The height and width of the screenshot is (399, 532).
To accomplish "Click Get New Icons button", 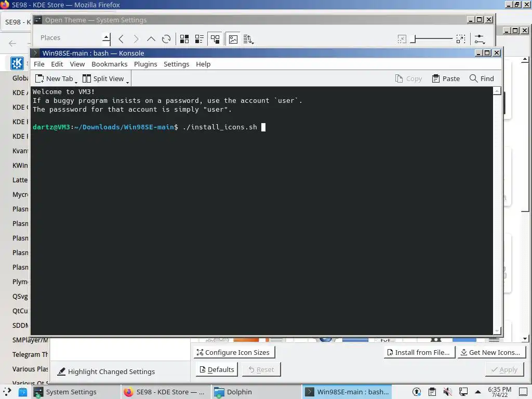I will pyautogui.click(x=491, y=353).
